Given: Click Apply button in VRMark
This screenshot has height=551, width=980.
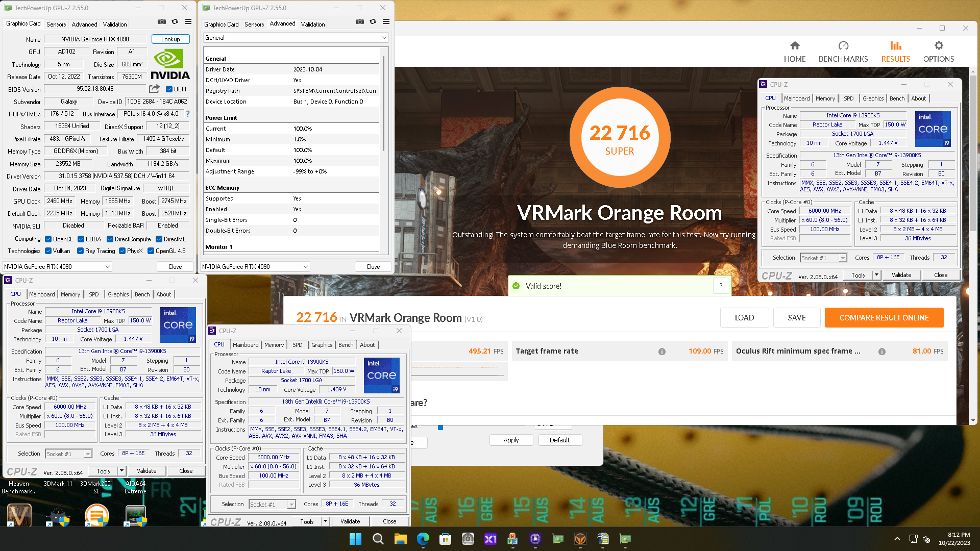Looking at the screenshot, I should [511, 440].
